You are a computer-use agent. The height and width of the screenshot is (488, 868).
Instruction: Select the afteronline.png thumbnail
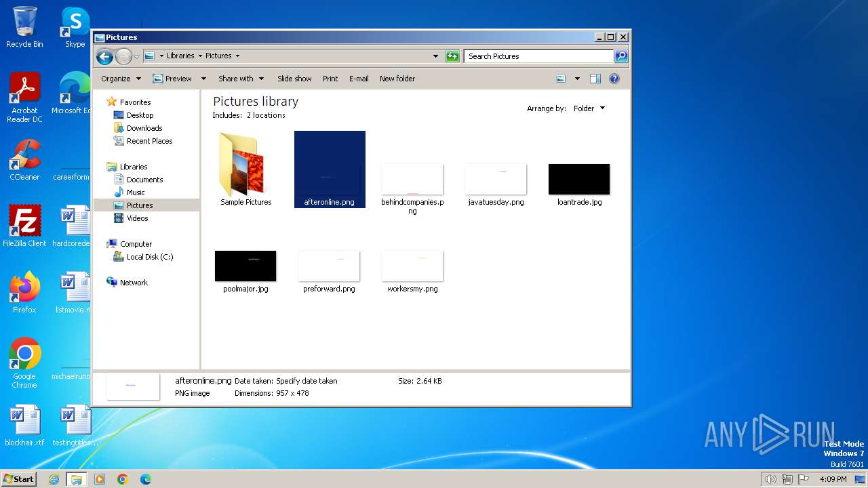click(330, 169)
